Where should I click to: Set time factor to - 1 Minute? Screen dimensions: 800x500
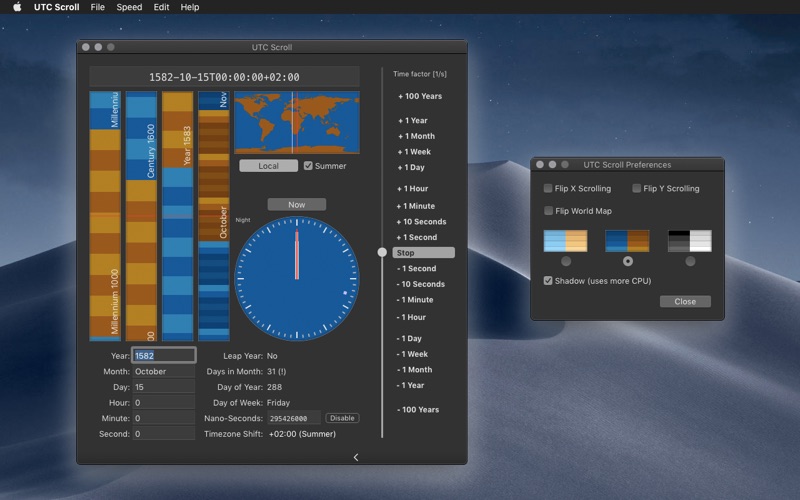(415, 299)
